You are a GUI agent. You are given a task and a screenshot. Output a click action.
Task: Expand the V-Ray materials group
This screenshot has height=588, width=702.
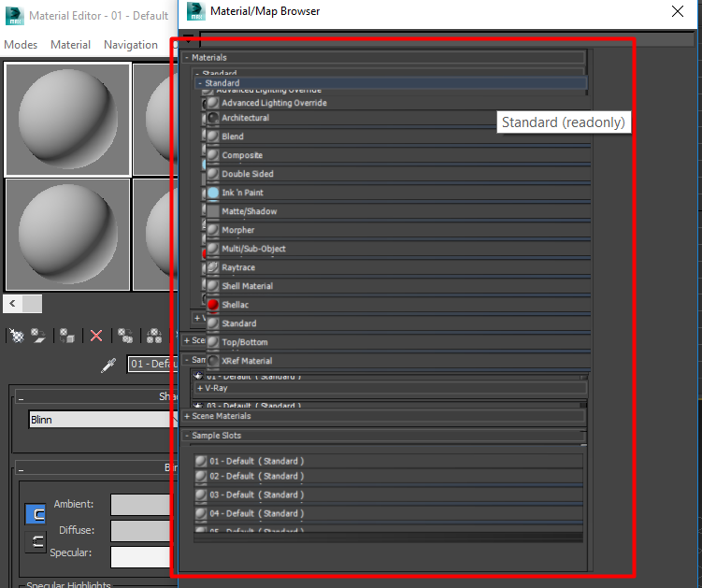[200, 388]
